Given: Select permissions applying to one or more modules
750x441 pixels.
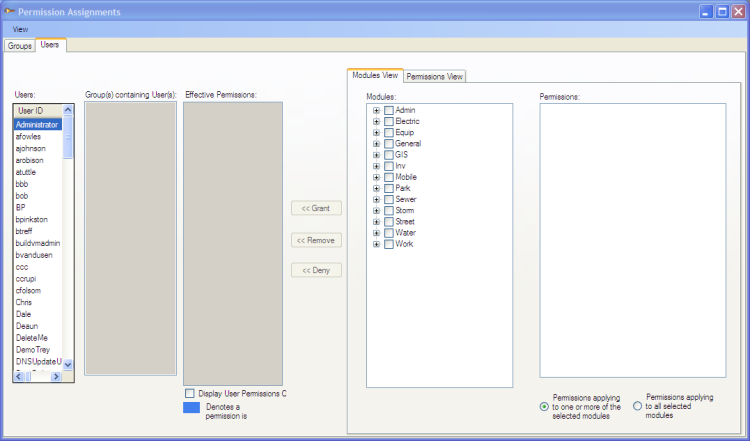Looking at the screenshot, I should click(544, 407).
